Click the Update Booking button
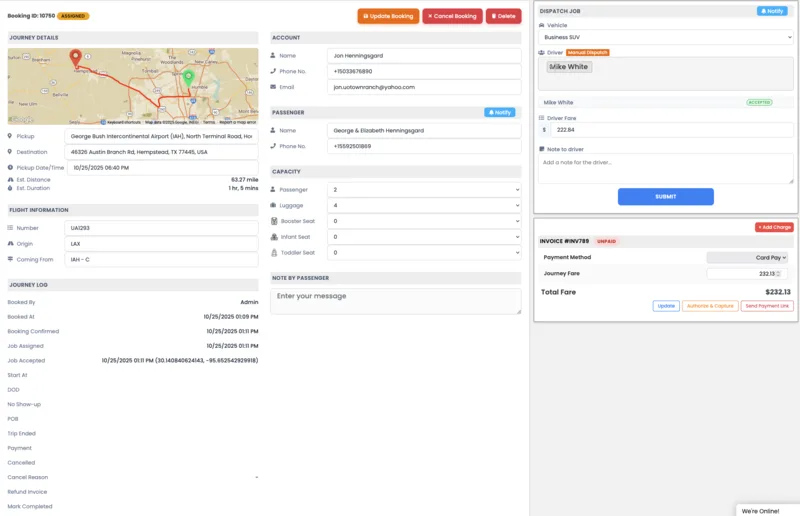The image size is (800, 516). (x=388, y=16)
